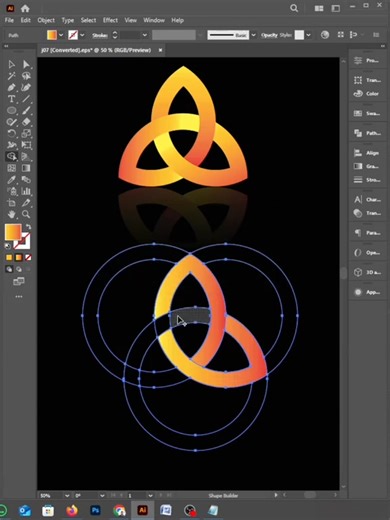Viewport: 390px width, 520px height.
Task: Select the Mesh tool
Action: 12,168
